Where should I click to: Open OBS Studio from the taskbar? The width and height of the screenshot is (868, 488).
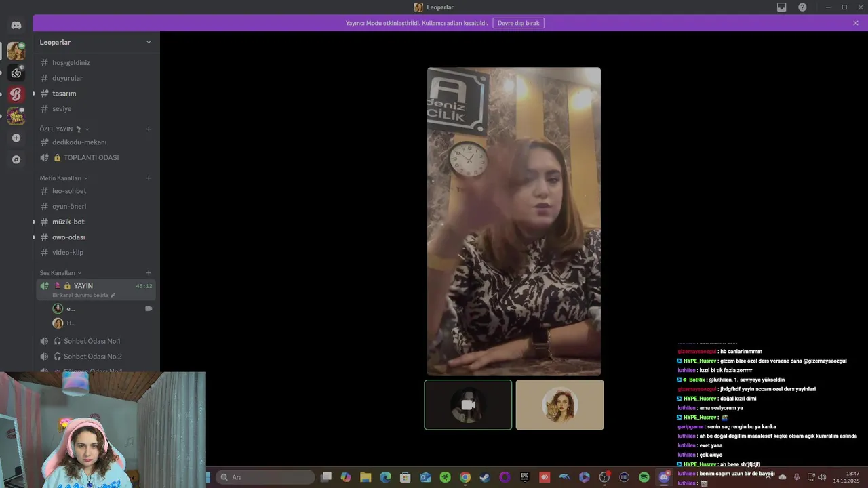point(604,477)
